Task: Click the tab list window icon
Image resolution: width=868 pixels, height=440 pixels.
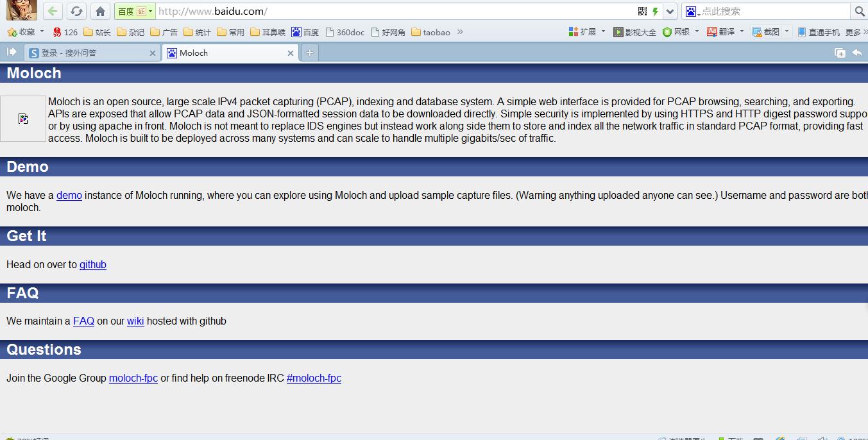Action: tap(840, 53)
